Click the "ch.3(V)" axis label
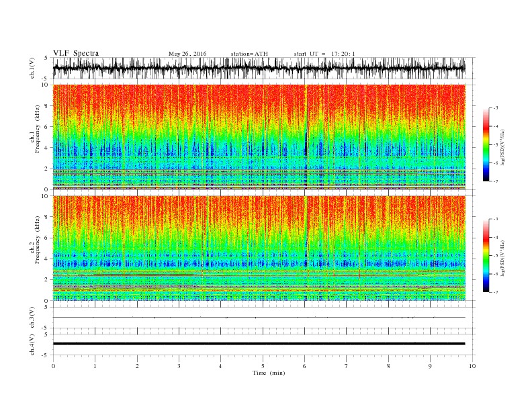Screen dimensions: 532x411 [32, 318]
